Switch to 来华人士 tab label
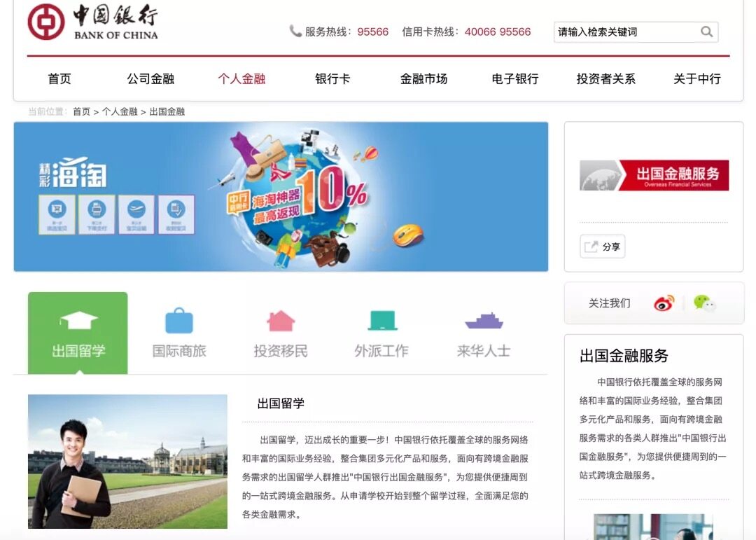This screenshot has height=540, width=756. (x=484, y=351)
